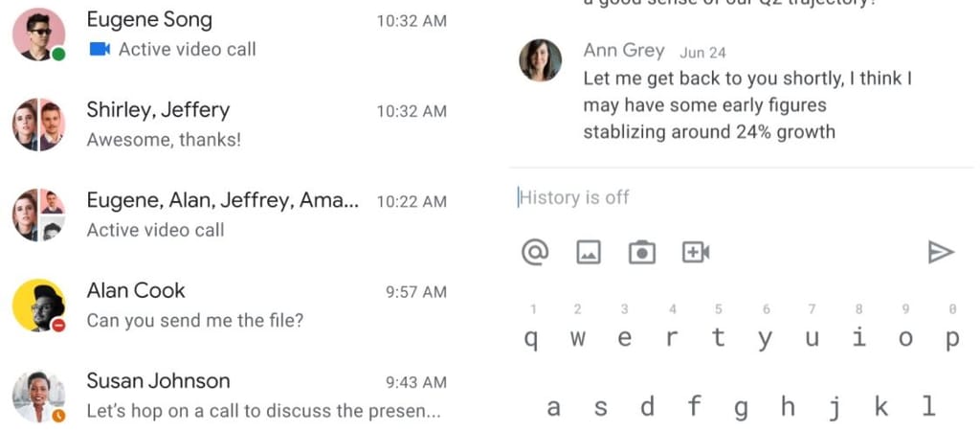Open the image gallery attachment icon
The height and width of the screenshot is (431, 980).
[588, 252]
